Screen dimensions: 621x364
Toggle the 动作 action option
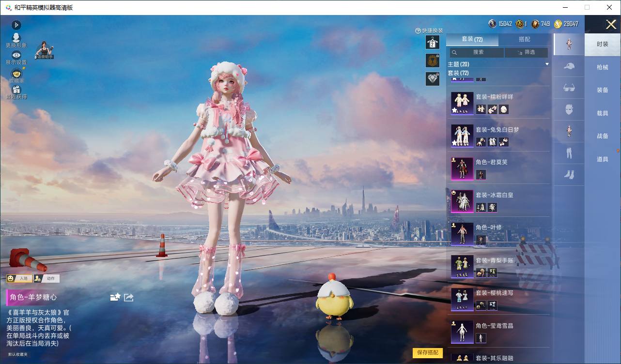[x=47, y=278]
